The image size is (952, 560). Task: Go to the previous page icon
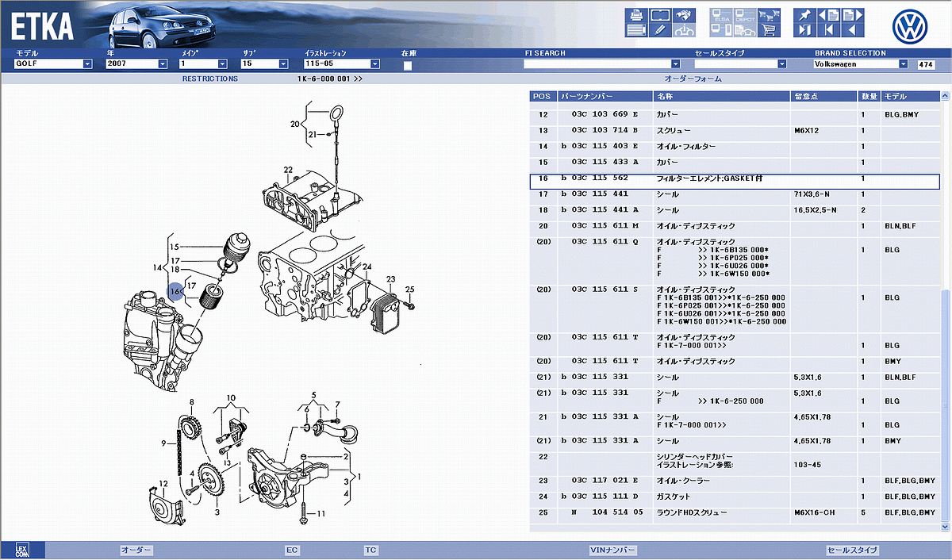[x=828, y=14]
